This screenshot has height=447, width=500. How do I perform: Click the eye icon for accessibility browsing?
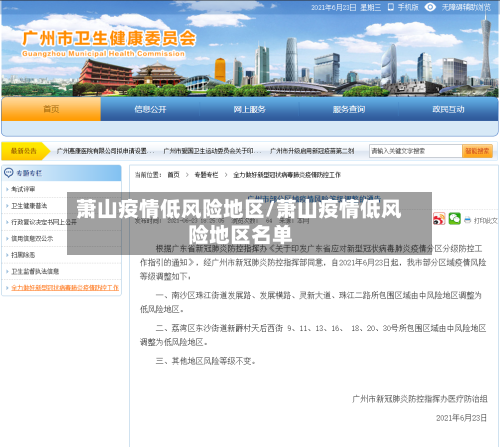tap(430, 7)
